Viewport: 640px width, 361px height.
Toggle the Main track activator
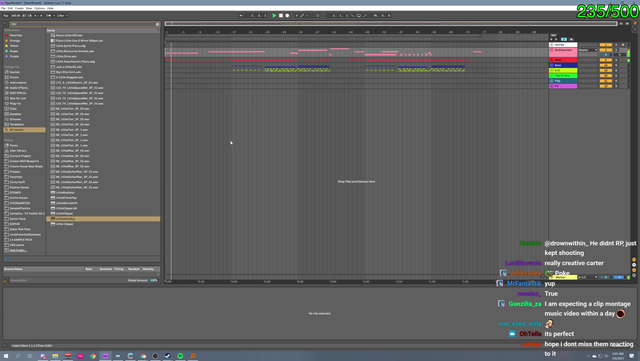tap(606, 60)
